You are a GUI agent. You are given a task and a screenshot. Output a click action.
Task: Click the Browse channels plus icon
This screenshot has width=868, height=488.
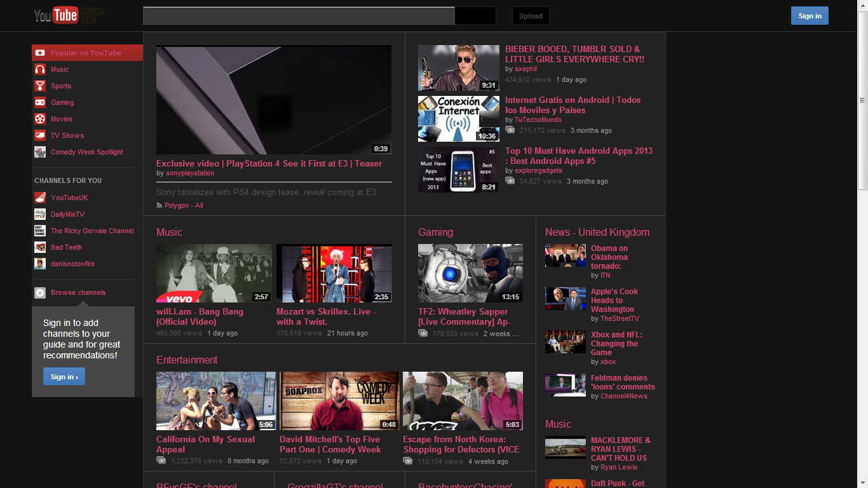pos(40,292)
